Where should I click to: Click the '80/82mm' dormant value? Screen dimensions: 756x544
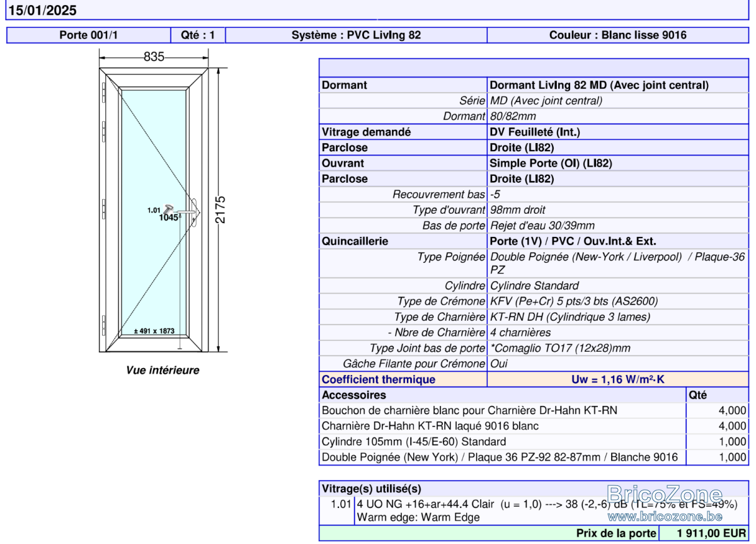pos(513,116)
